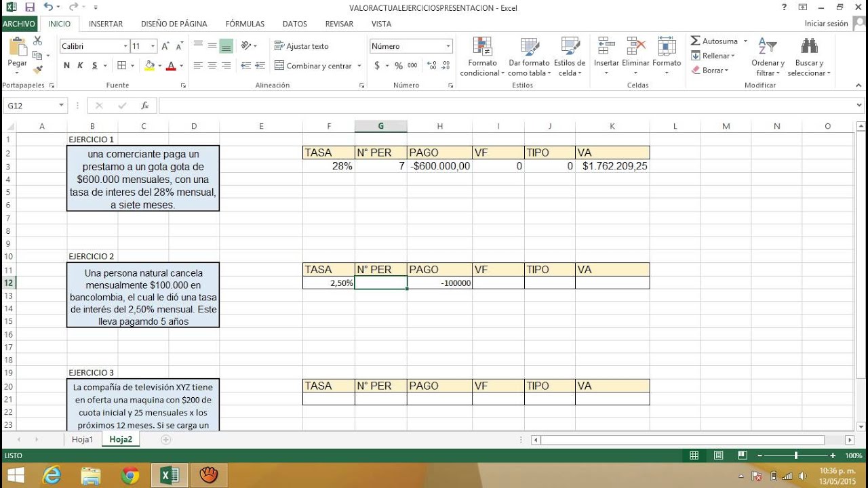Toggle middle vertical alignment
This screenshot has width=868, height=488.
(x=212, y=45)
